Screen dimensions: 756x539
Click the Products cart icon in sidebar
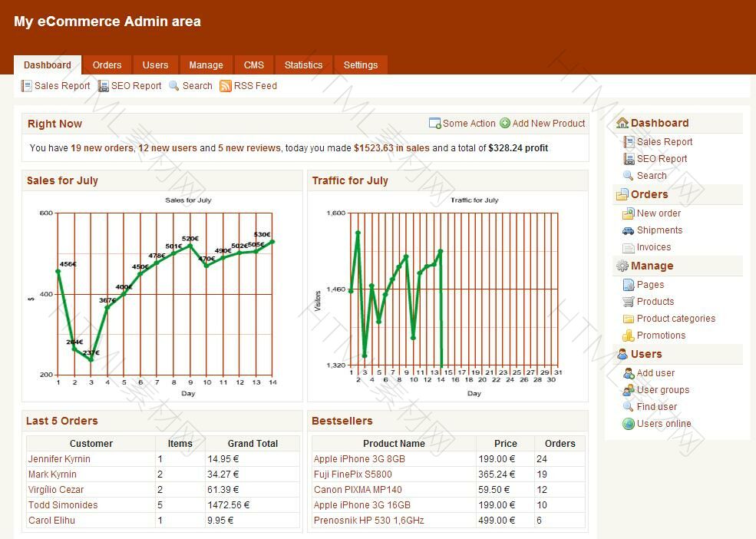click(x=628, y=302)
